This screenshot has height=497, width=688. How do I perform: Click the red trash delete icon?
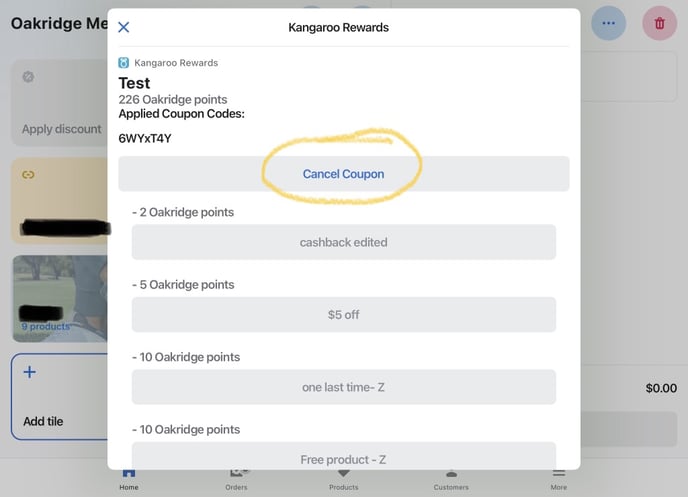click(659, 23)
